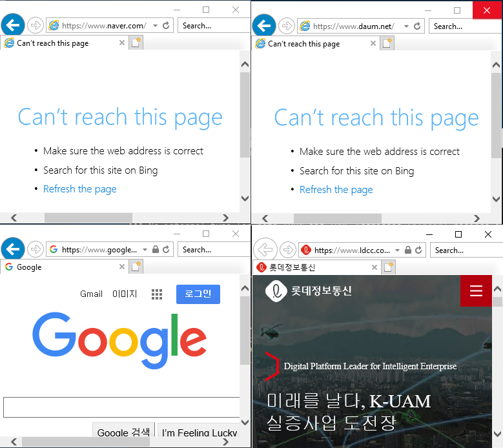Click the scroll right arrow in the Google window
The width and height of the screenshot is (503, 448).
pos(225,442)
